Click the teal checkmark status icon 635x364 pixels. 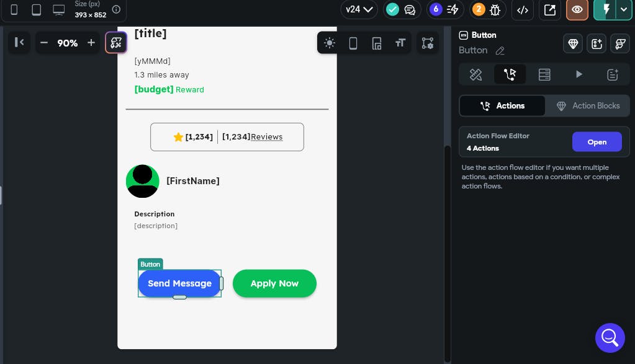point(392,9)
